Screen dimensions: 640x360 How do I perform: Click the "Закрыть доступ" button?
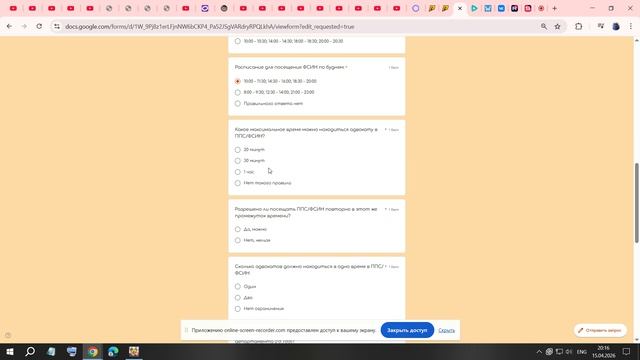coord(407,330)
